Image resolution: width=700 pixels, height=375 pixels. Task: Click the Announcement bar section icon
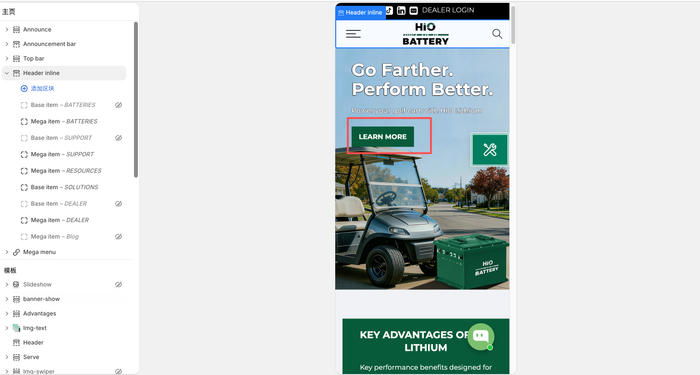tap(17, 44)
